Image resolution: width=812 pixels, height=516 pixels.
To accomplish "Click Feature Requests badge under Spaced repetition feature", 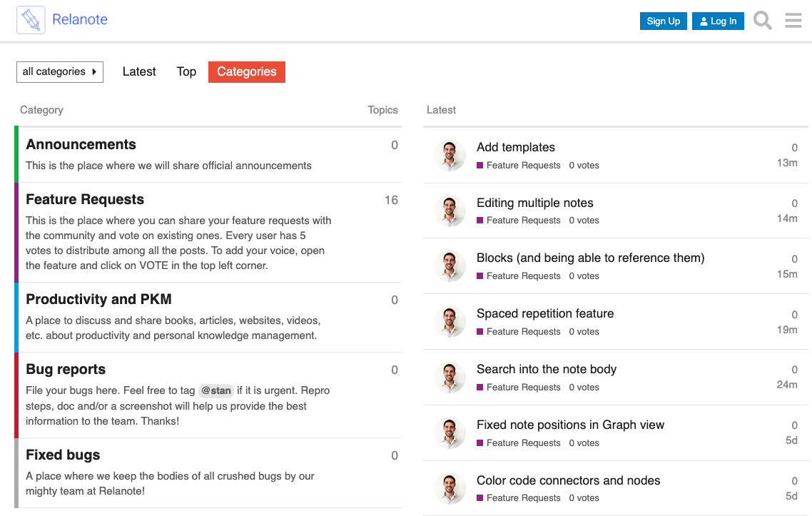I will click(x=518, y=332).
